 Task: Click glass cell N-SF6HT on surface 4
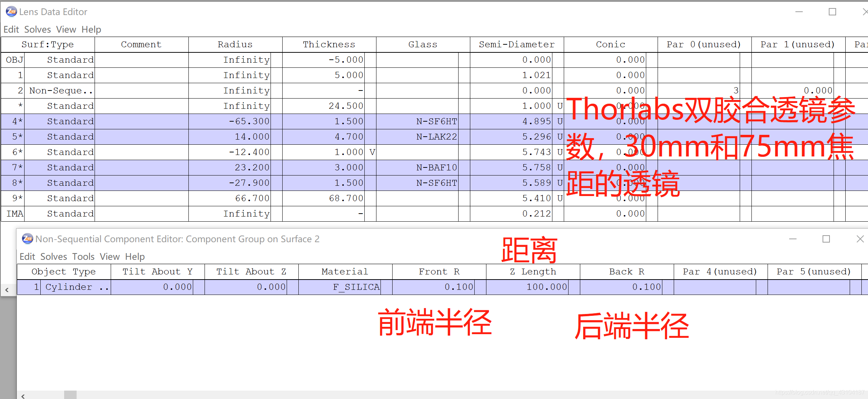point(418,121)
